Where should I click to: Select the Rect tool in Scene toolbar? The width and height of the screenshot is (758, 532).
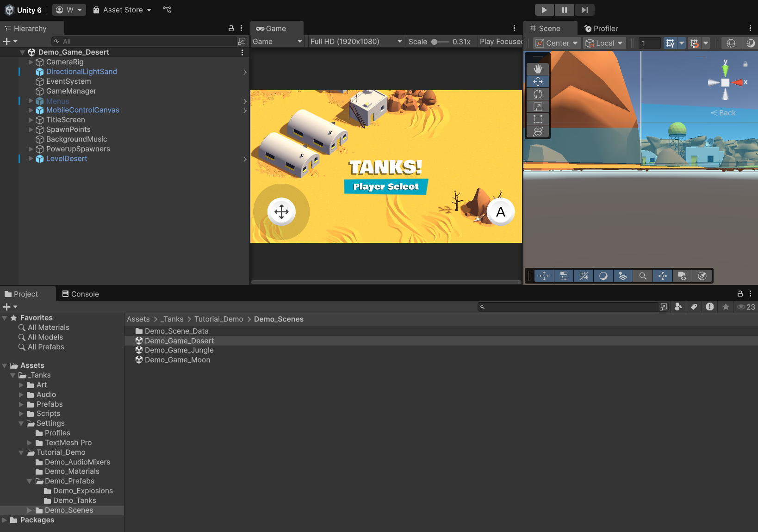[x=538, y=119]
